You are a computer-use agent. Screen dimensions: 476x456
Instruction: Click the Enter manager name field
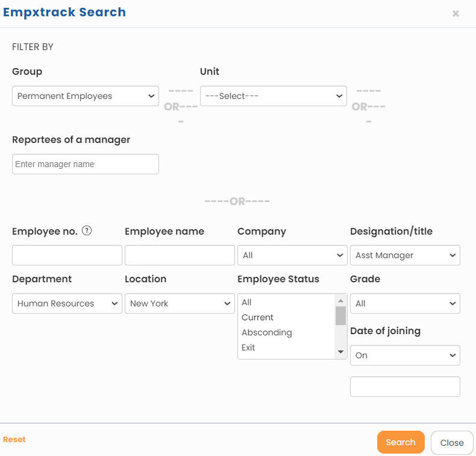85,164
